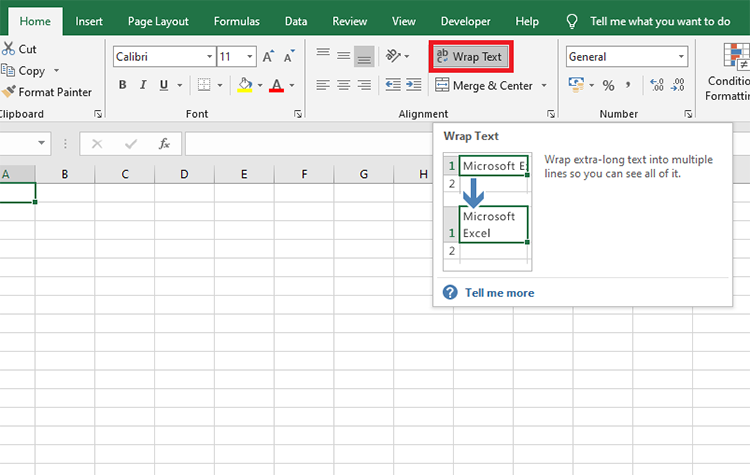
Task: Apply Comma Style formatting
Action: coord(628,86)
